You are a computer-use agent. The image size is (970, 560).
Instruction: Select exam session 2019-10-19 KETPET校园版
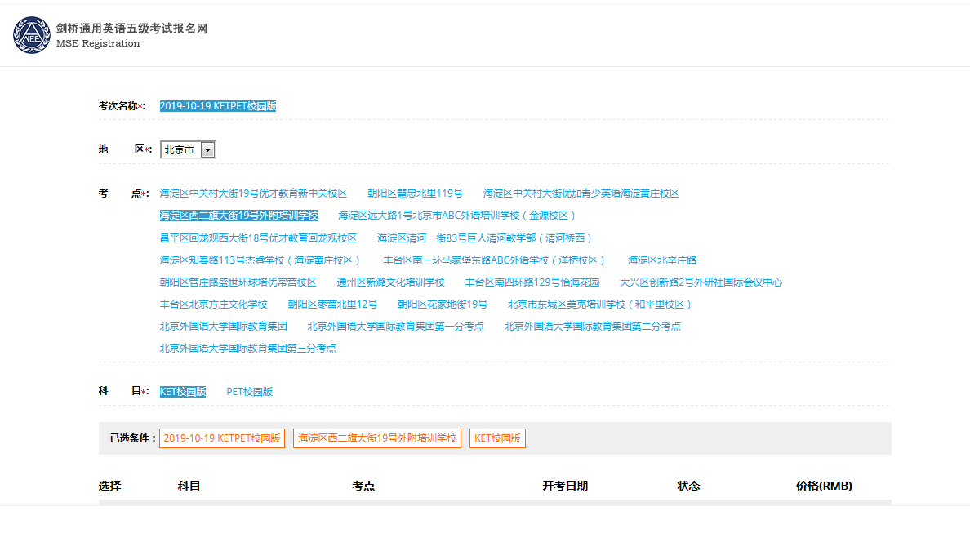[218, 106]
